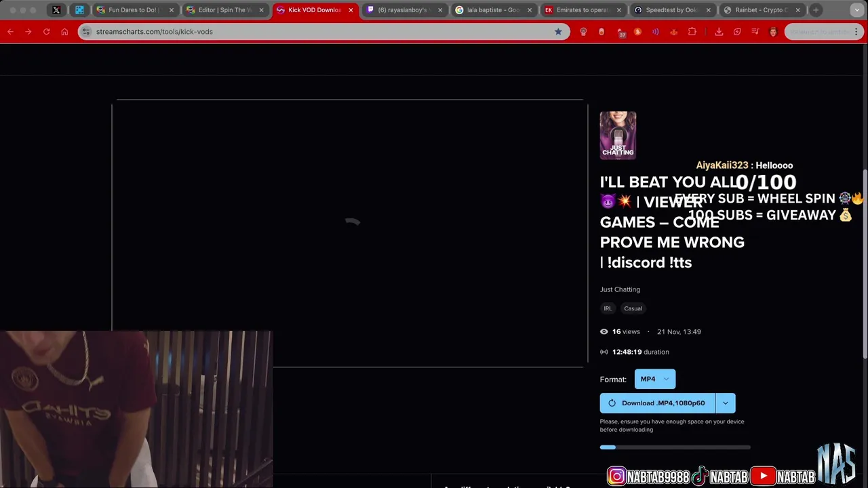The width and height of the screenshot is (868, 488).
Task: Bookmark this page with the star
Action: point(558,32)
